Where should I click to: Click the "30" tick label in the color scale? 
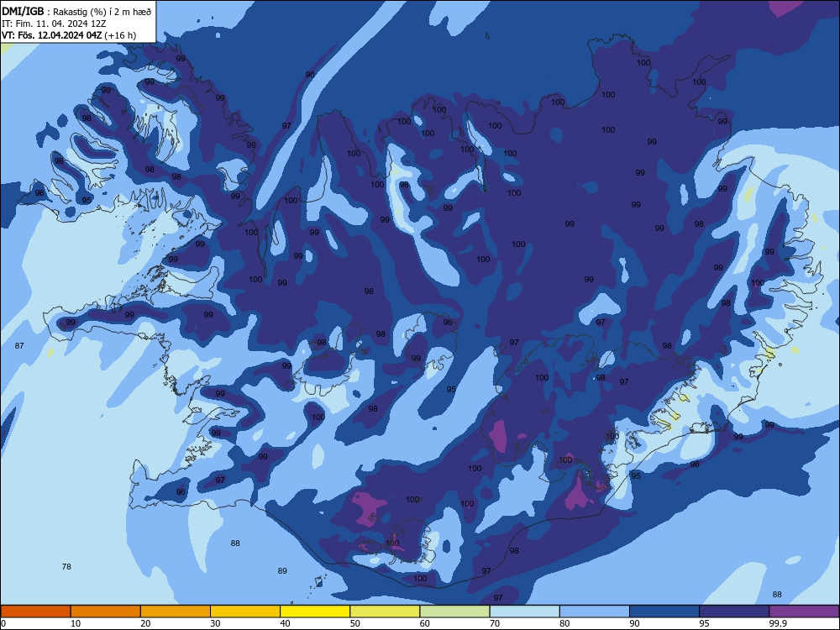(215, 623)
